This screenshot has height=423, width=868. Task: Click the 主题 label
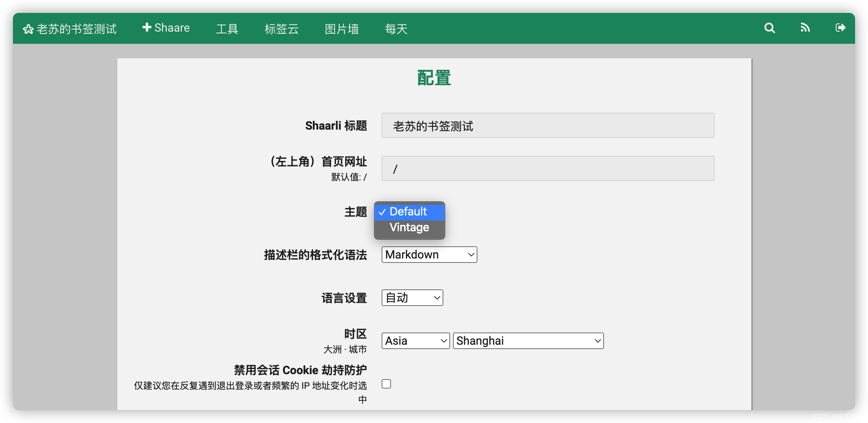pos(355,212)
